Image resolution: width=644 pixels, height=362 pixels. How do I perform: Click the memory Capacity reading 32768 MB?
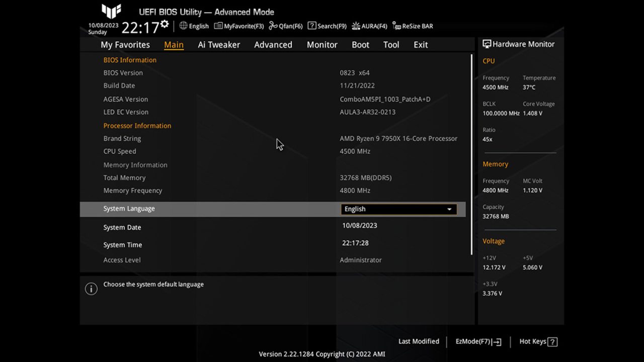[496, 217]
